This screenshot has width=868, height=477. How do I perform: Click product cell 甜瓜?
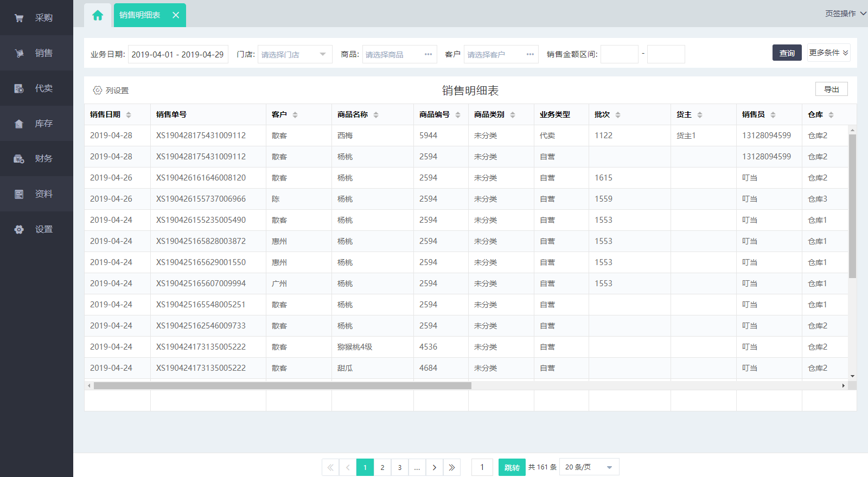(345, 368)
